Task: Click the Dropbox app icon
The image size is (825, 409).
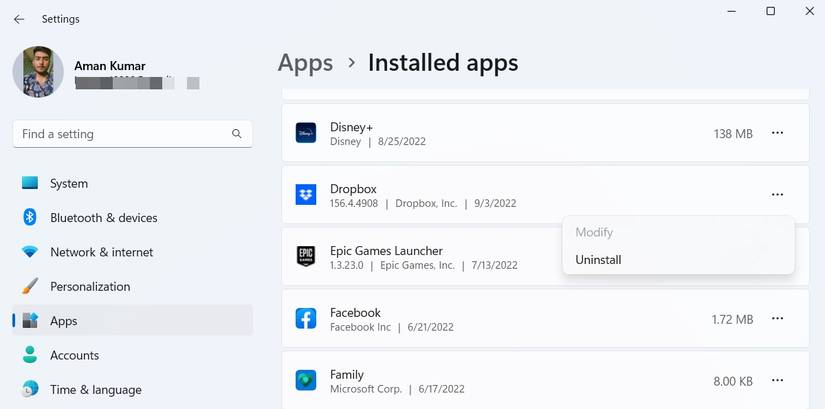Action: pos(306,195)
